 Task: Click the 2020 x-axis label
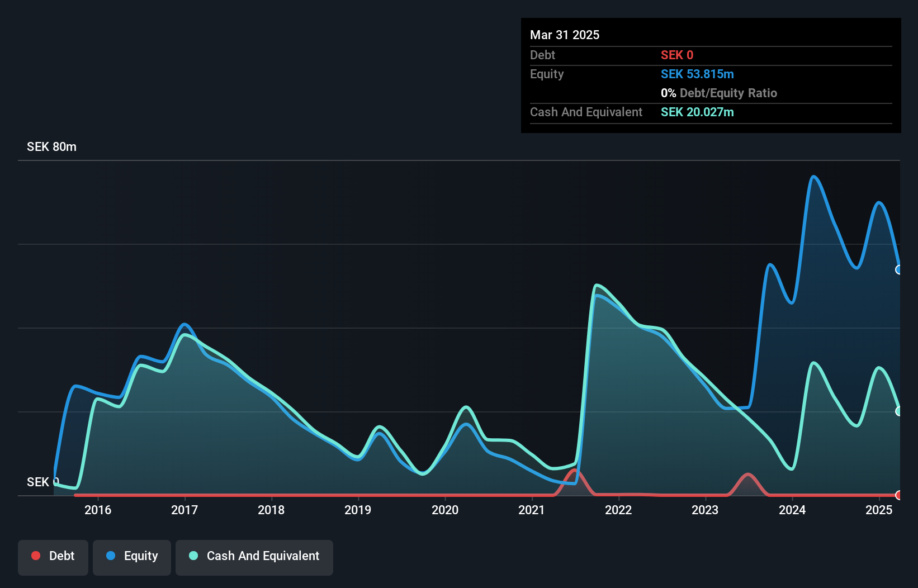click(x=445, y=510)
